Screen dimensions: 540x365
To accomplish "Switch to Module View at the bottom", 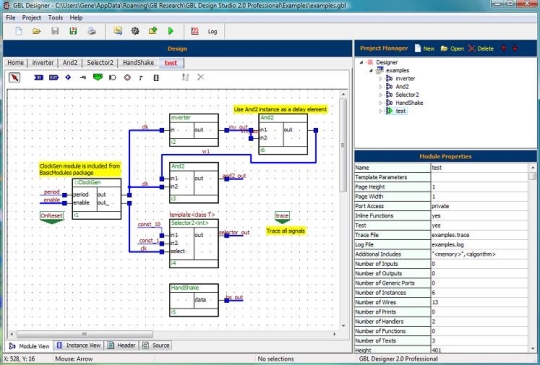I will (30, 346).
